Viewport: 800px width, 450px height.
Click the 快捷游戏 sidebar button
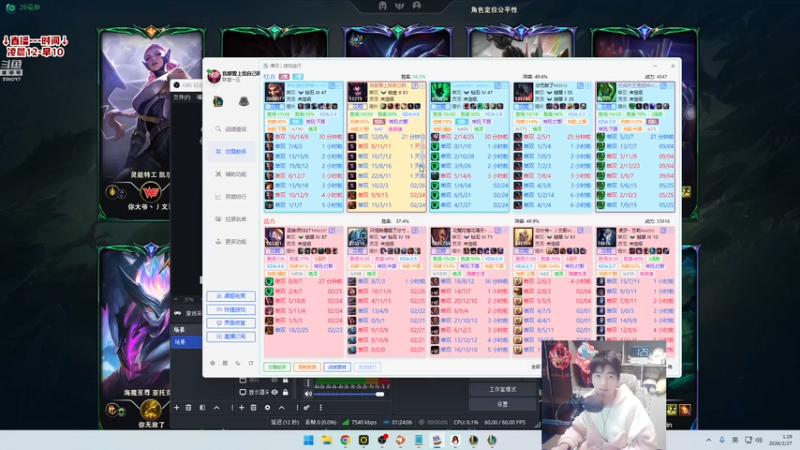click(x=231, y=310)
